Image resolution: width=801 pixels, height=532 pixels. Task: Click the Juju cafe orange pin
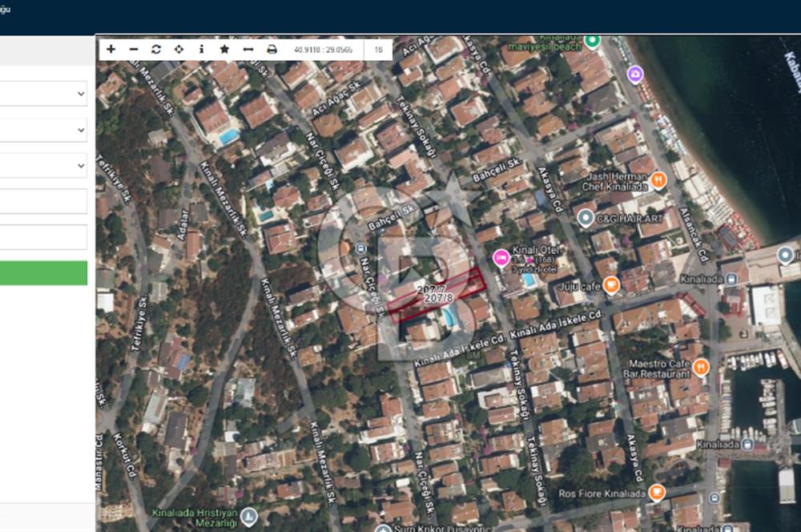click(611, 285)
